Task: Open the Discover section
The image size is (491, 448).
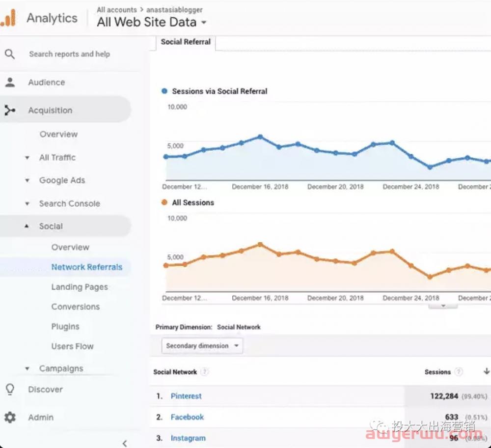Action: click(45, 390)
